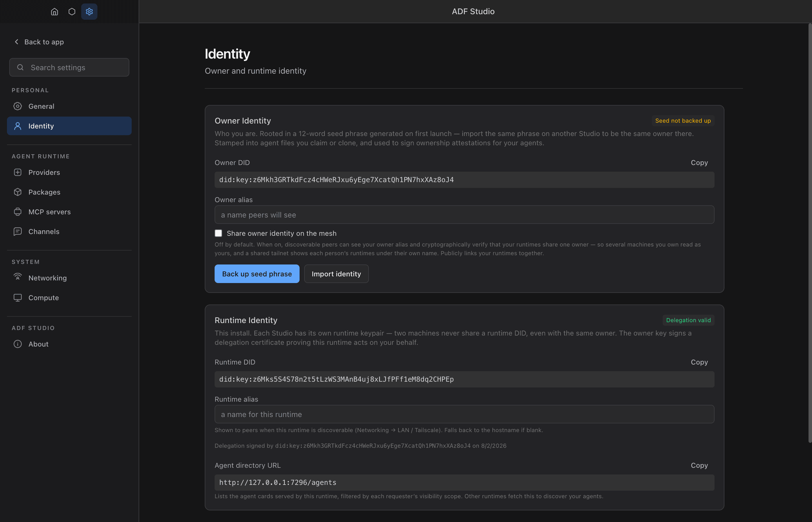
Task: Click the search magnifier icon
Action: 20,68
